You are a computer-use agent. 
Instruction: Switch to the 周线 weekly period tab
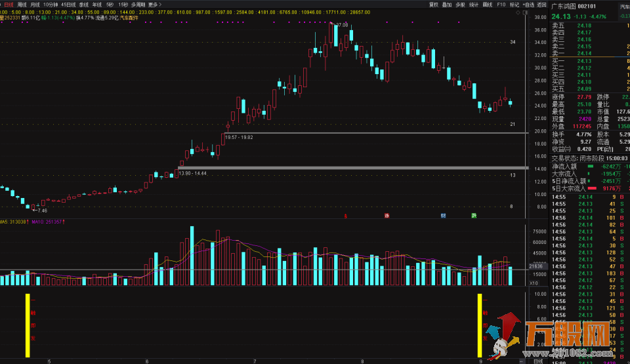[22, 5]
